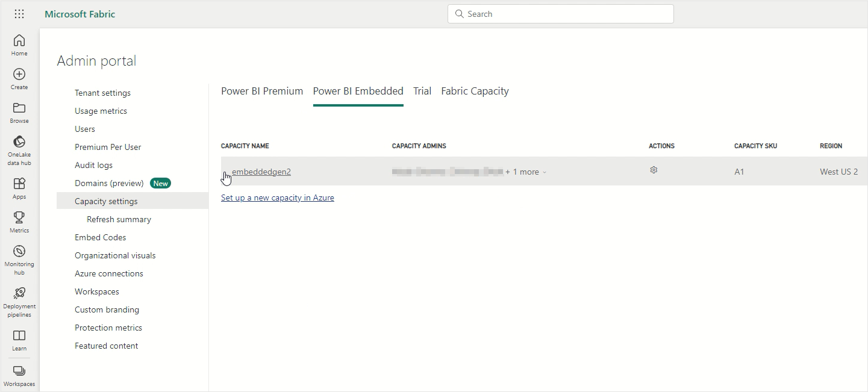Click 'Set up a new capacity in Azure'
868x392 pixels.
[277, 198]
